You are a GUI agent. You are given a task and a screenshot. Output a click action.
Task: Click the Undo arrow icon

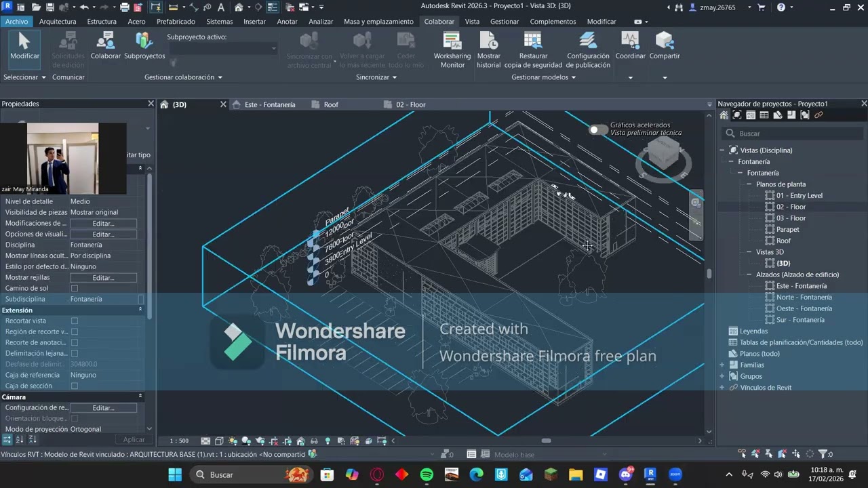coord(84,7)
